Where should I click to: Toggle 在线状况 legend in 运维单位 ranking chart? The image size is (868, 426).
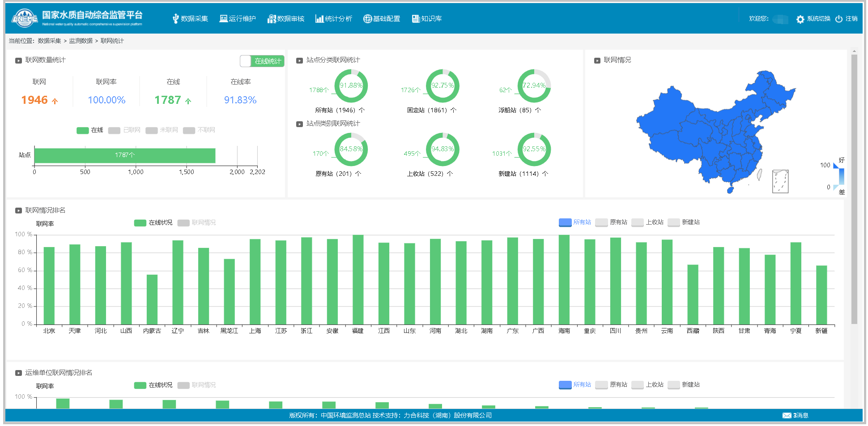tap(153, 385)
